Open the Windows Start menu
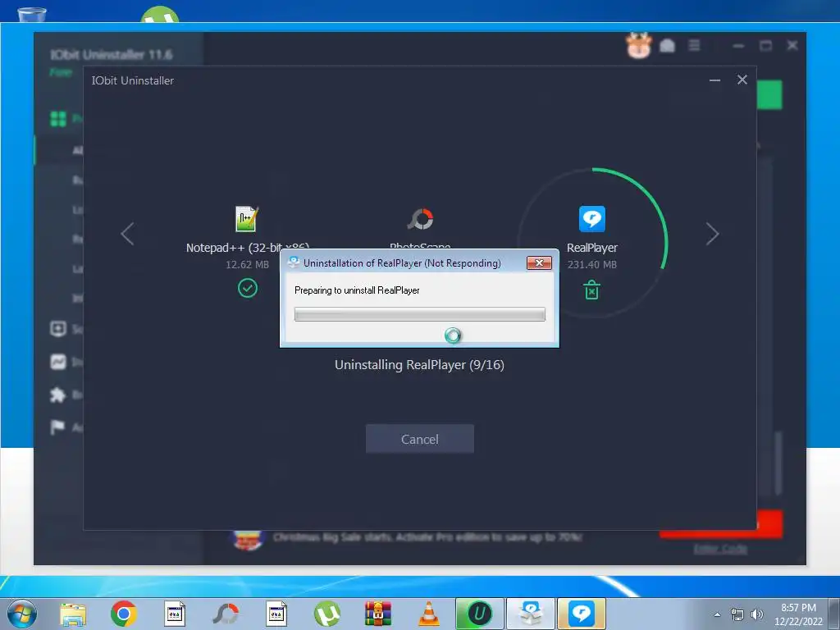 pos(22,614)
